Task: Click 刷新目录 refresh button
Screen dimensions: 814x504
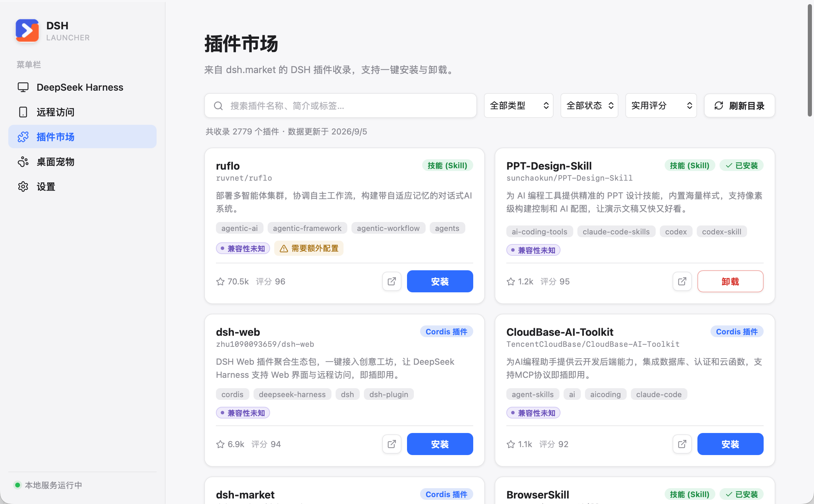Action: (x=739, y=105)
